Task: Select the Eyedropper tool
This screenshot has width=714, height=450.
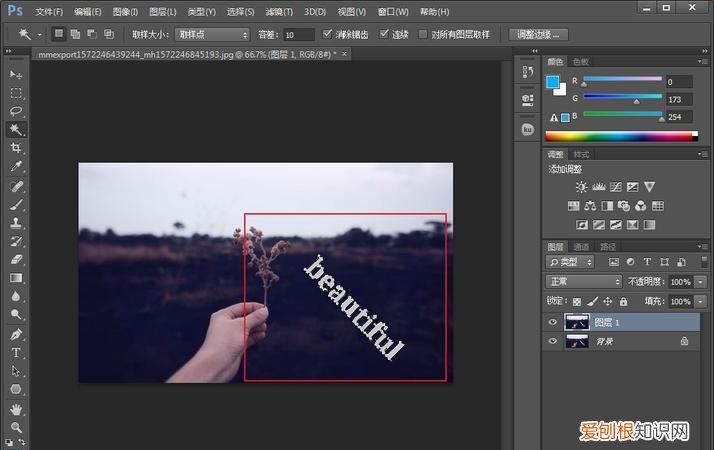Action: [x=16, y=167]
